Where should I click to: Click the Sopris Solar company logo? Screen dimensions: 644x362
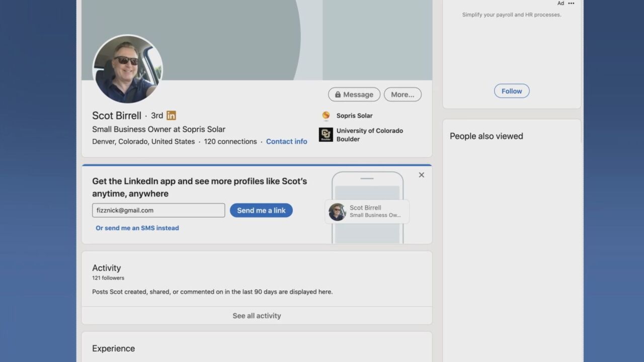[326, 116]
